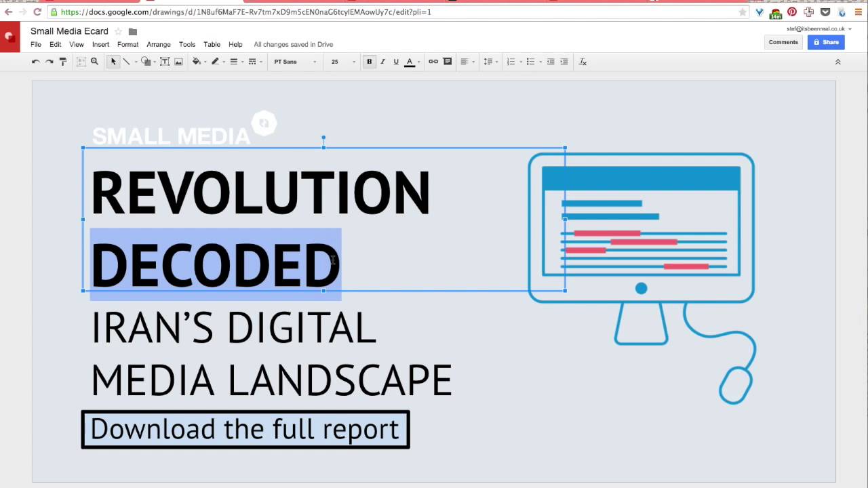Open the Line weight options
Viewport: 868px width, 488px height.
(x=233, y=62)
